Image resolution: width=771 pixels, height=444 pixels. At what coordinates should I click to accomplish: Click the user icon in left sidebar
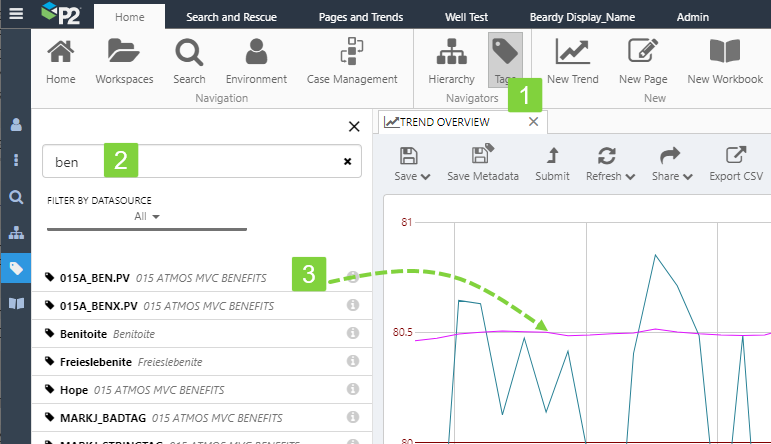pos(16,125)
